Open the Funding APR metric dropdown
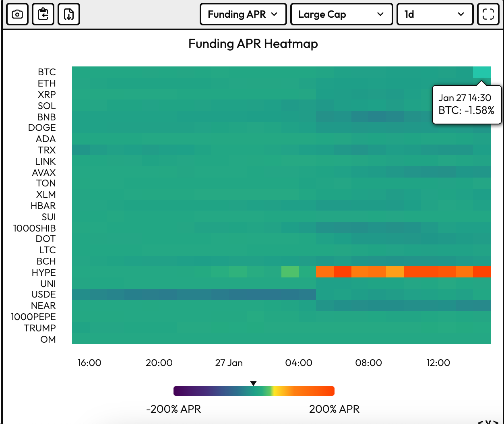 tap(243, 14)
